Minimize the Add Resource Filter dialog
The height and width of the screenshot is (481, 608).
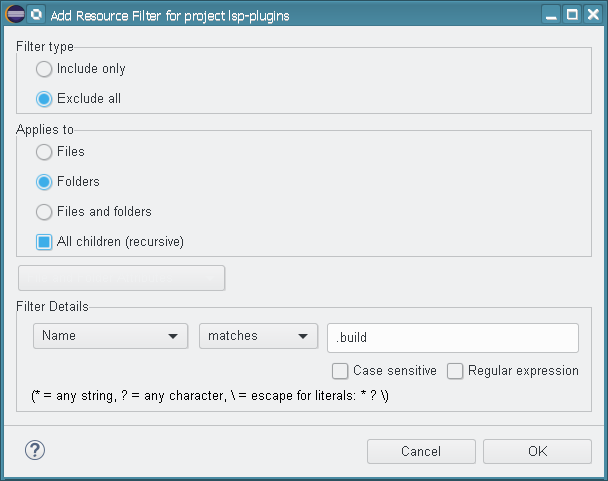pyautogui.click(x=551, y=15)
